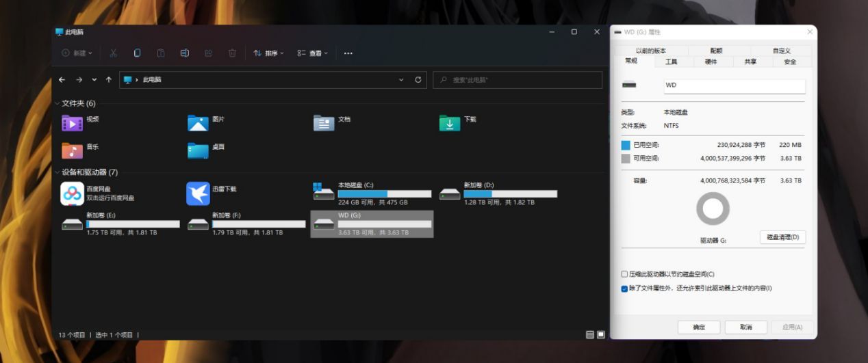Click "13 个项目" in status bar
Image resolution: width=868 pixels, height=363 pixels.
point(72,335)
